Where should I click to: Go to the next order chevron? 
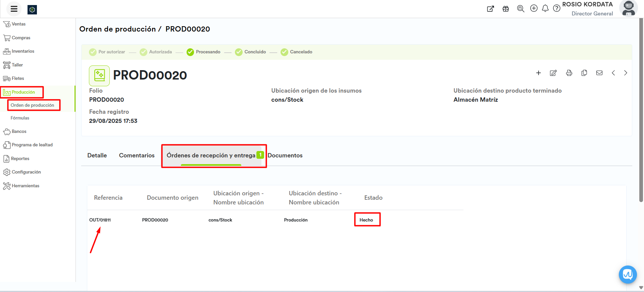click(x=625, y=73)
